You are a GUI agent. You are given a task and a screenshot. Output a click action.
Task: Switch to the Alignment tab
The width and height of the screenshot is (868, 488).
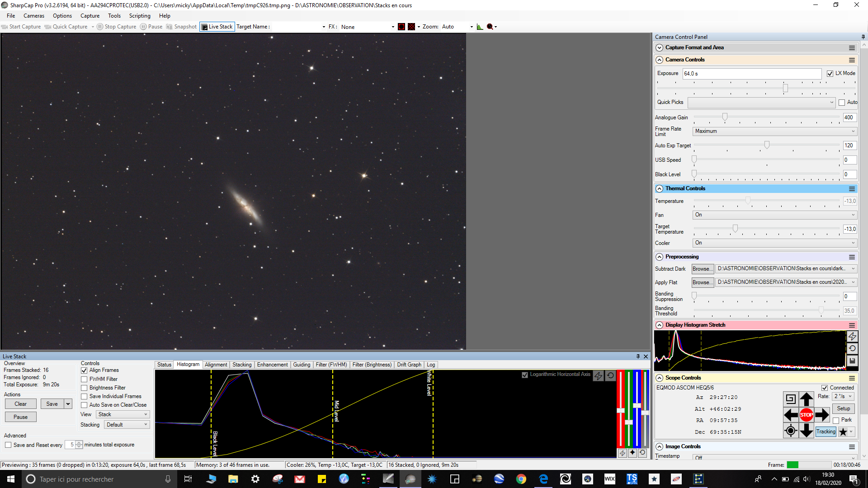[x=216, y=365]
